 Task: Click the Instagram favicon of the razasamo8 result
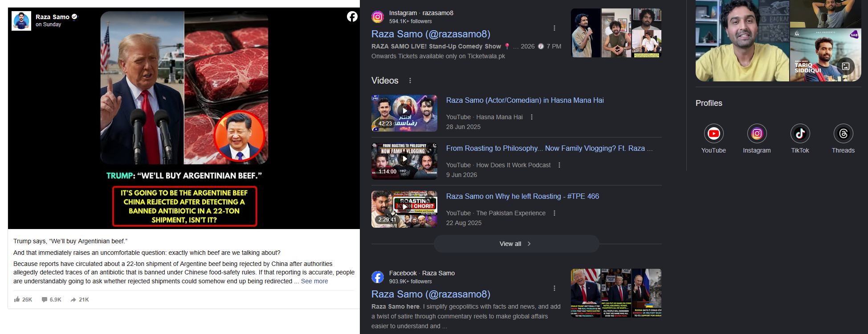[378, 17]
